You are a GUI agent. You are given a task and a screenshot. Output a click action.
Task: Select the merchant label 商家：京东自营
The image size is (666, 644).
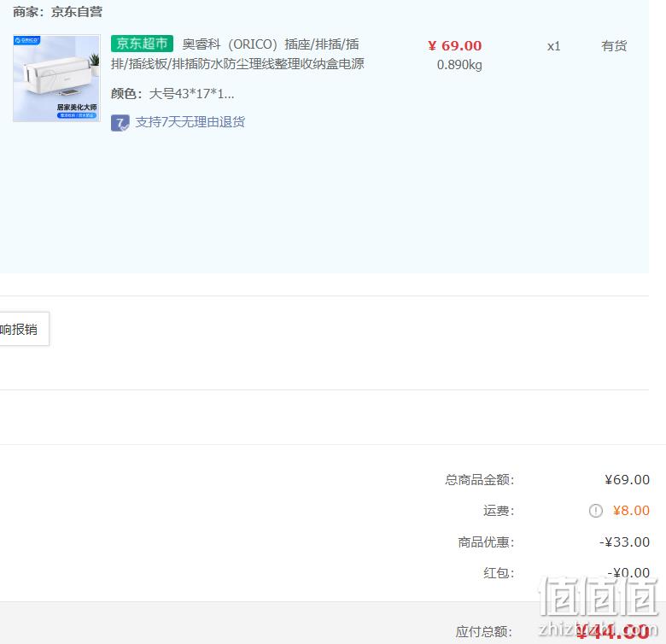click(57, 11)
